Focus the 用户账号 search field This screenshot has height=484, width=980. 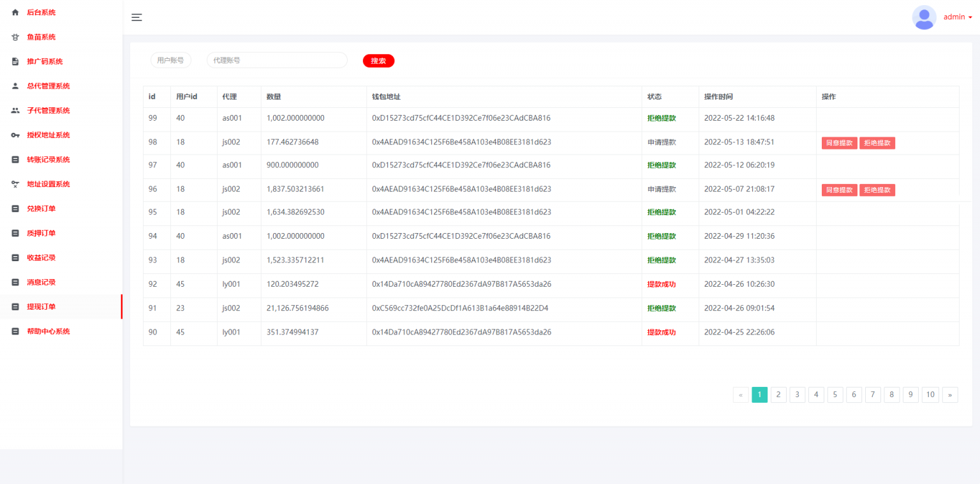click(170, 61)
